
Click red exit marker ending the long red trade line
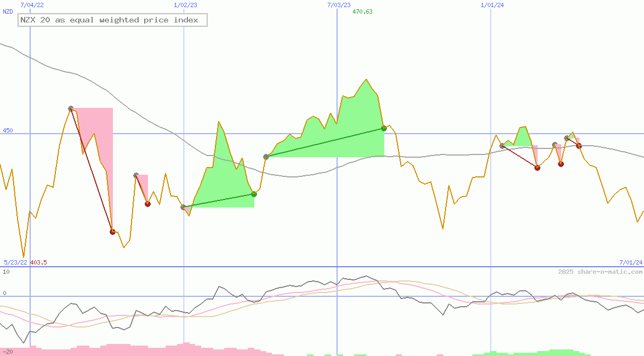click(112, 232)
